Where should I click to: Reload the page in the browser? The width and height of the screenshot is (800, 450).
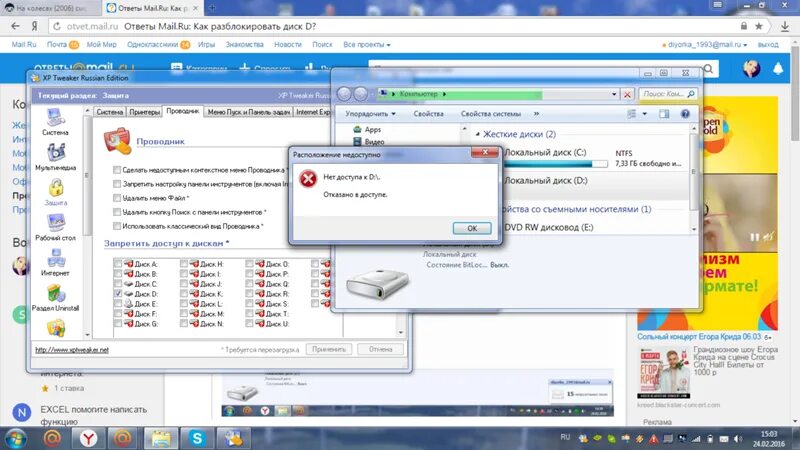(x=57, y=26)
